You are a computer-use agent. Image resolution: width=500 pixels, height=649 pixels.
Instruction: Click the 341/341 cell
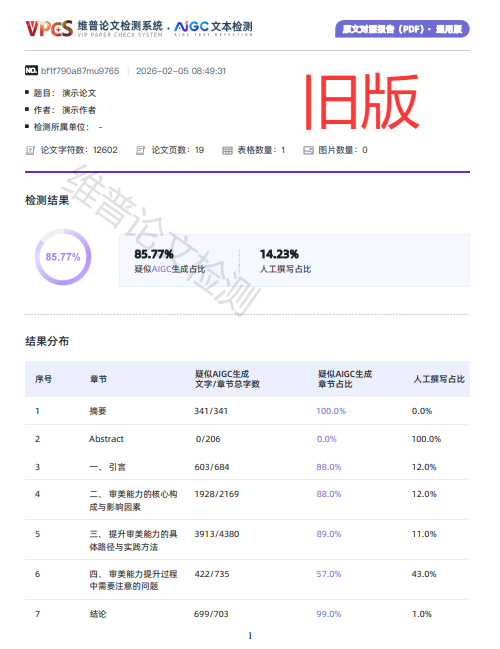(211, 411)
